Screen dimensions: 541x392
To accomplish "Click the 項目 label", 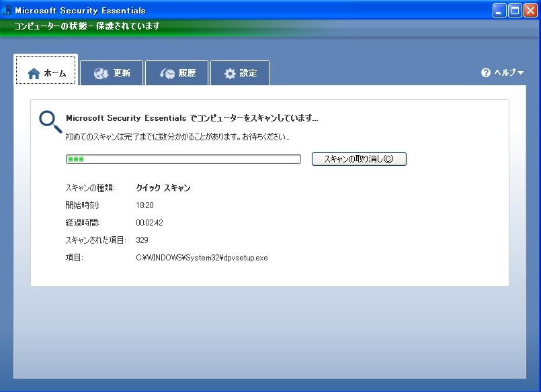I will click(x=75, y=258).
